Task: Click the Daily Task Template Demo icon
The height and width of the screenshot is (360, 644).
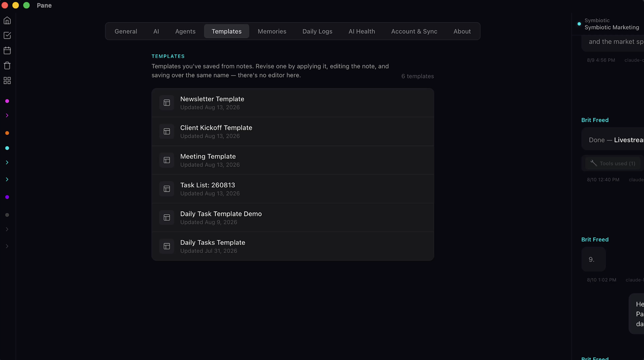Action: (167, 218)
